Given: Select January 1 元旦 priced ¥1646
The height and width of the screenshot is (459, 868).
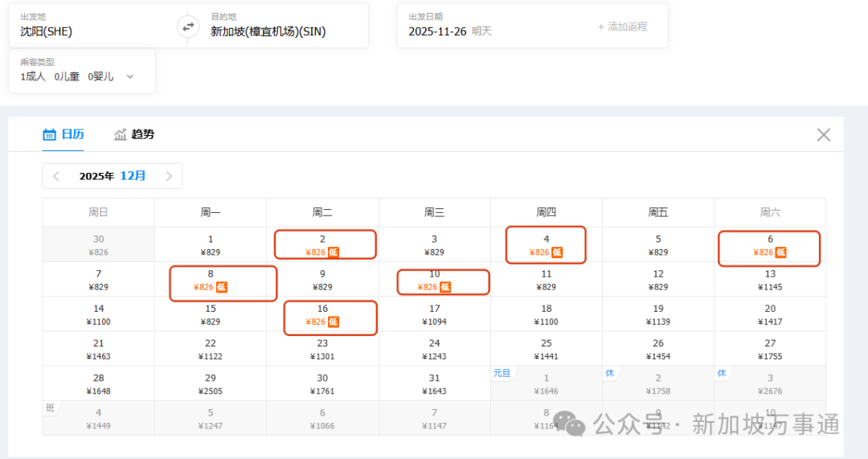Looking at the screenshot, I should click(547, 384).
